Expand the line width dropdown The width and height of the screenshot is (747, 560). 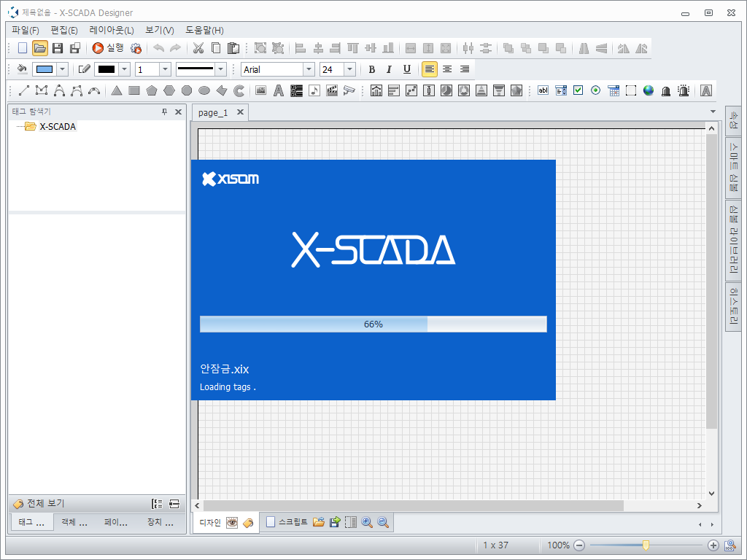[166, 69]
